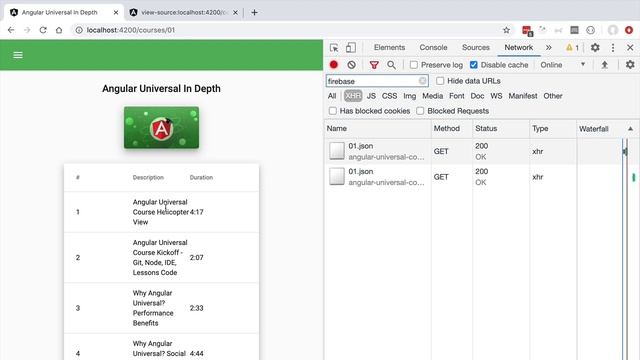Screen dimensions: 640x360
Task: Open the hamburger menu in the green header
Action: [18, 55]
